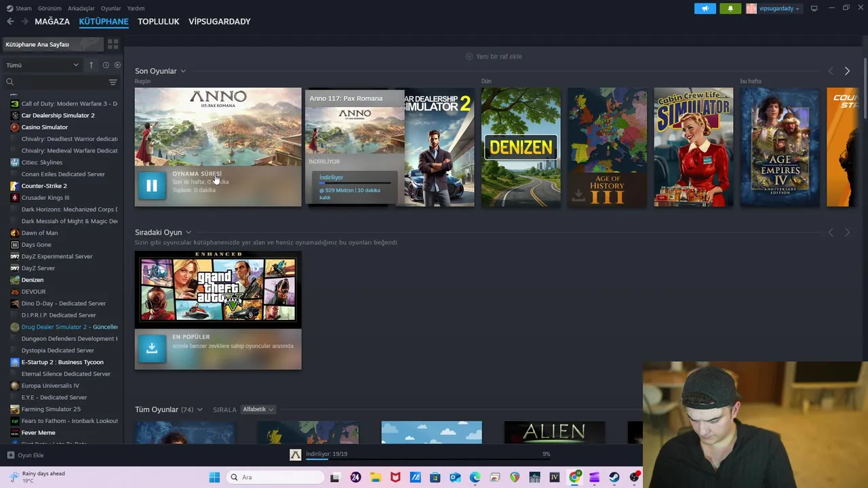Viewport: 868px width, 488px height.
Task: Click Kütüphane Ana Sayfası button
Action: tap(53, 44)
